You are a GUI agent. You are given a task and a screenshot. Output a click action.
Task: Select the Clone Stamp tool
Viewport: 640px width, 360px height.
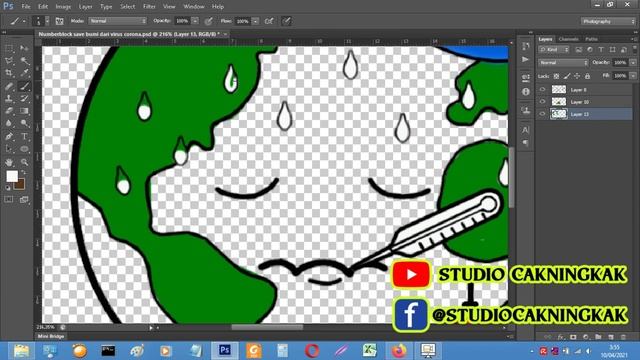[x=9, y=98]
